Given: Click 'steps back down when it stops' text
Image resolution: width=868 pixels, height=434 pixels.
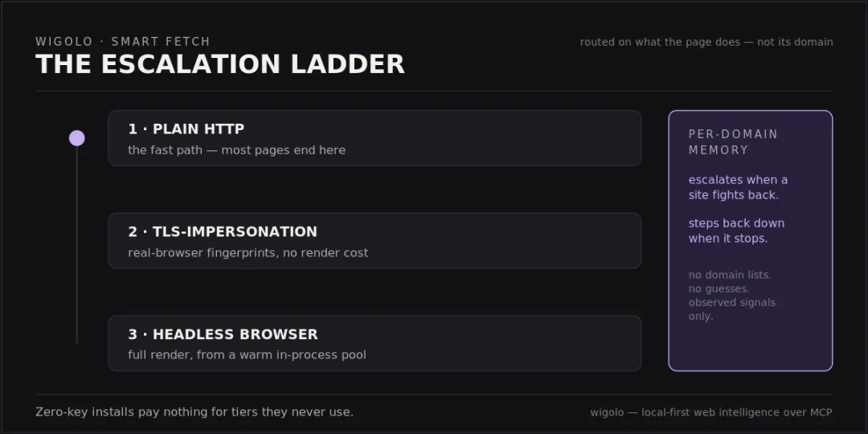Looking at the screenshot, I should (x=736, y=231).
